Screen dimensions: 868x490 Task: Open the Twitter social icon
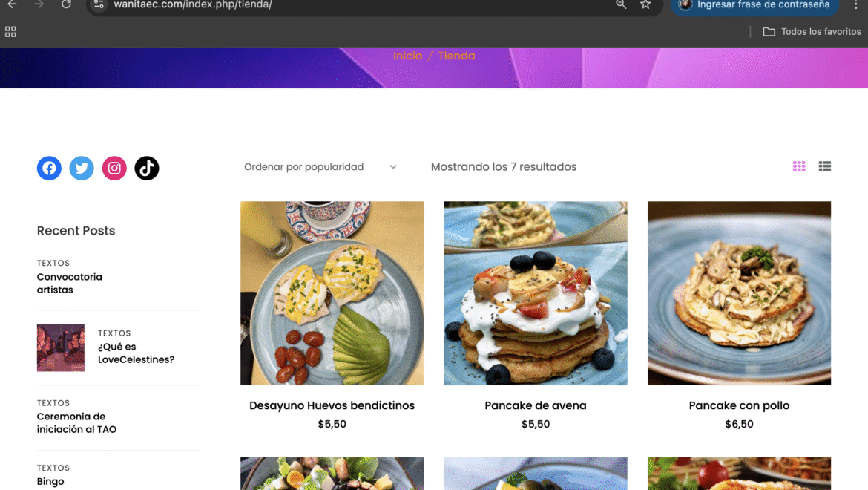click(82, 168)
